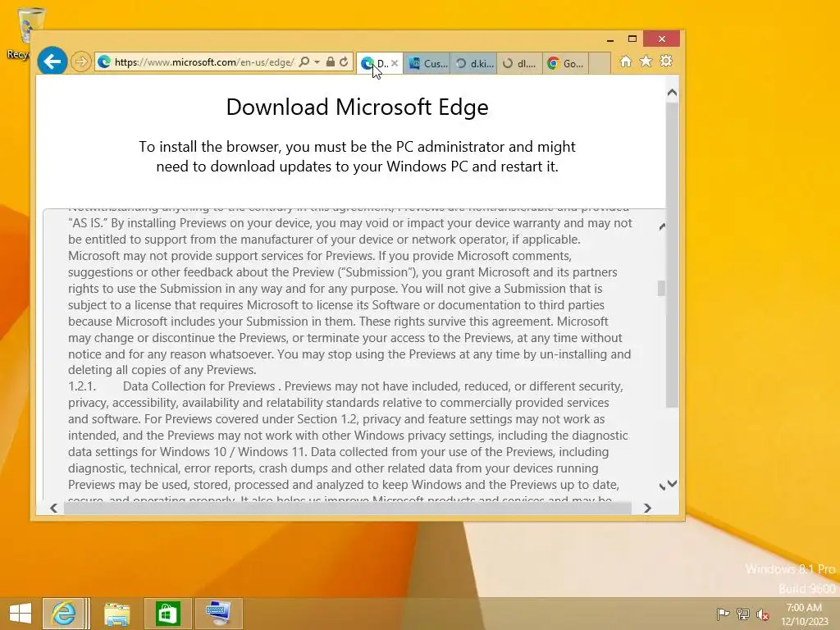Click horizontal scrollbar right arrow

(x=647, y=508)
